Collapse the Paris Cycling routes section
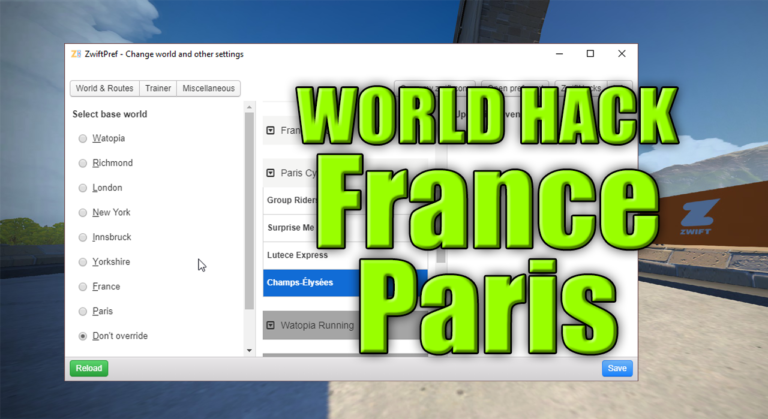This screenshot has height=419, width=768. (x=270, y=173)
